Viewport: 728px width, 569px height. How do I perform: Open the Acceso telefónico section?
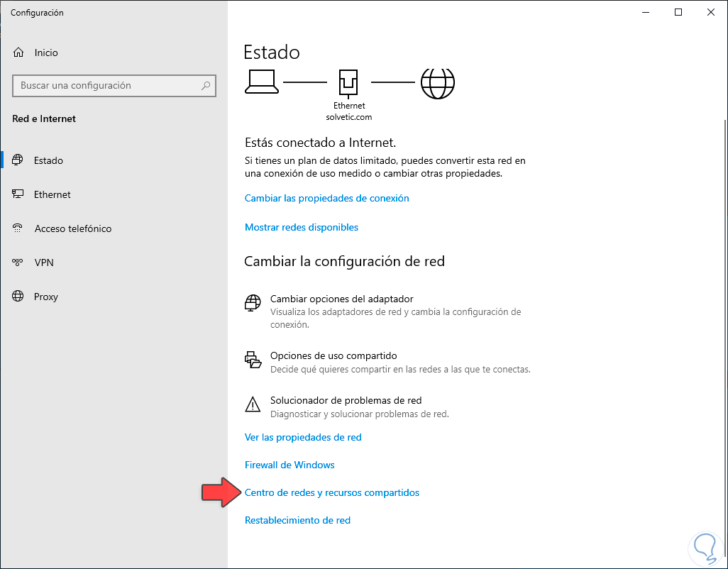[114, 228]
